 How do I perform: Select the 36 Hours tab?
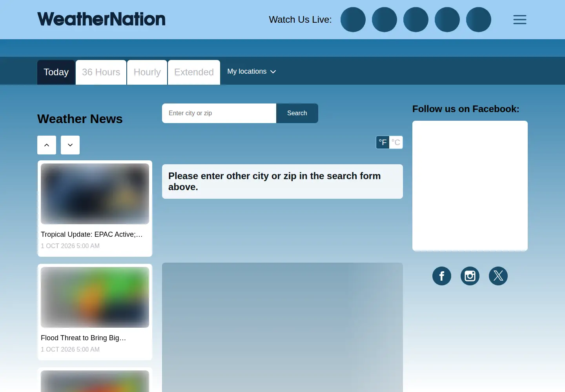coord(101,72)
